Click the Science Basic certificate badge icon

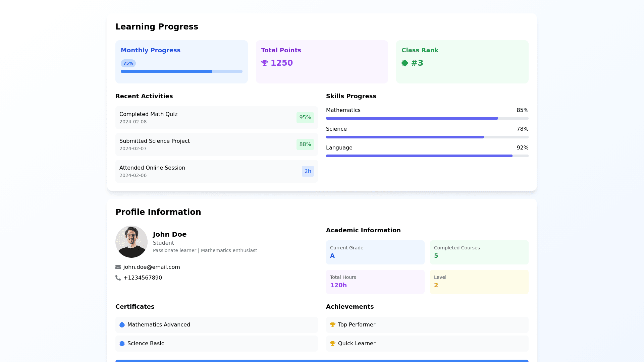(x=122, y=344)
